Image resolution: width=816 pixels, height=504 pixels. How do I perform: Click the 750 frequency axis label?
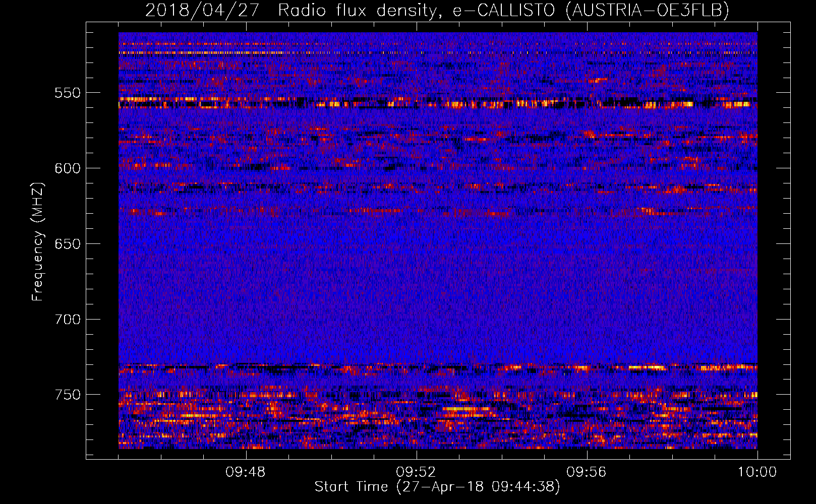click(68, 395)
